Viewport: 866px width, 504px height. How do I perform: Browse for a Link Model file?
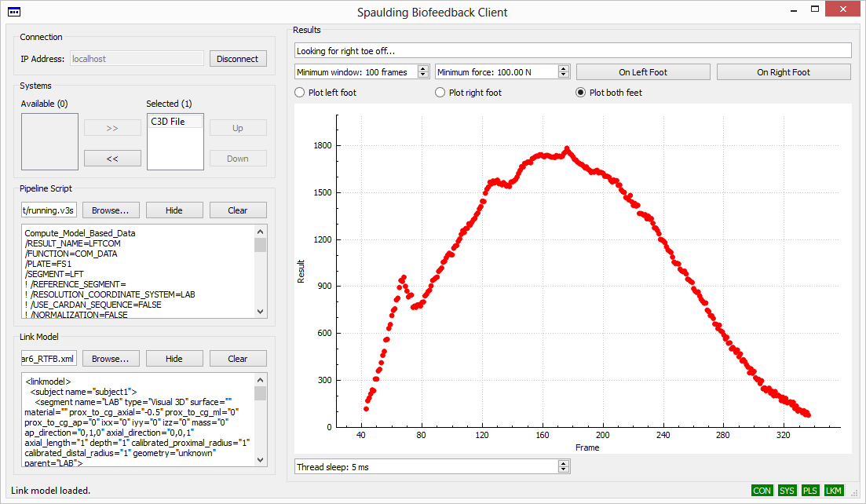111,359
